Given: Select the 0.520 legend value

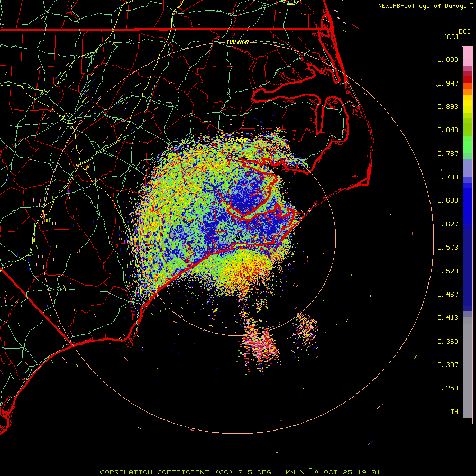Looking at the screenshot, I should 448,271.
